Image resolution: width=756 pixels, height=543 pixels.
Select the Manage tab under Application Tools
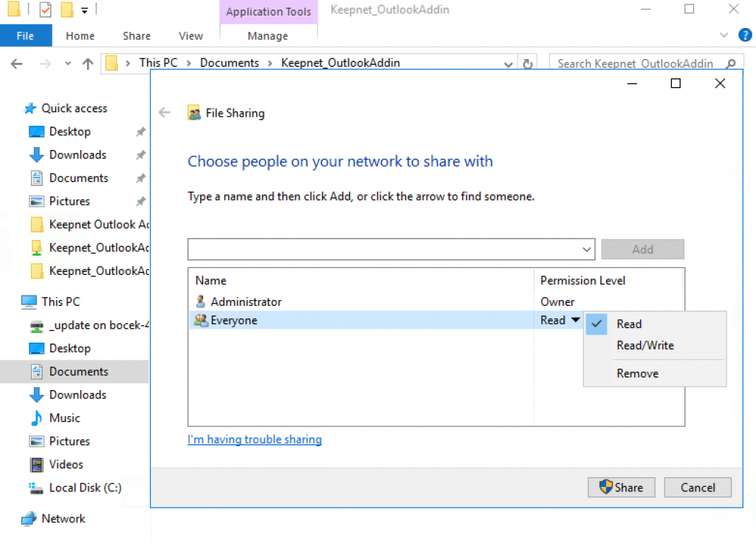point(267,35)
